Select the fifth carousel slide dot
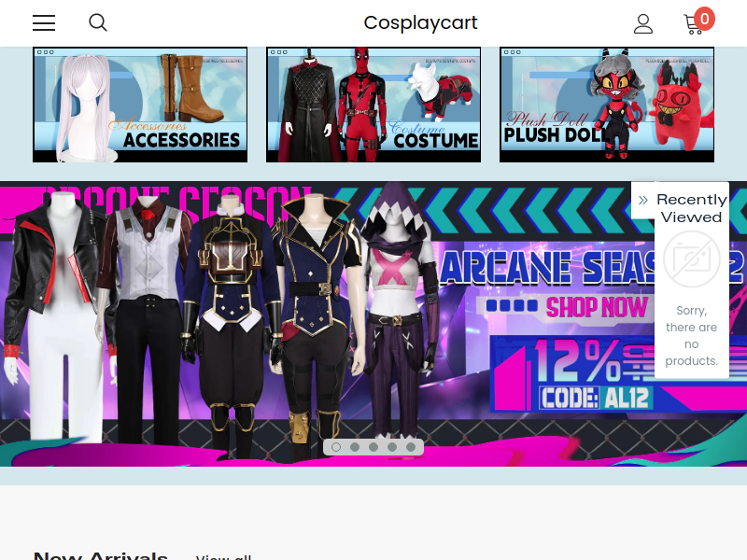The image size is (747, 560). pyautogui.click(x=411, y=447)
